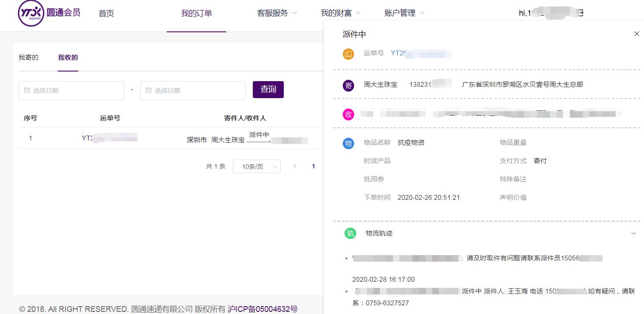Click calendar icon in end date field
Screen dimensions: 644x314
coord(148,90)
